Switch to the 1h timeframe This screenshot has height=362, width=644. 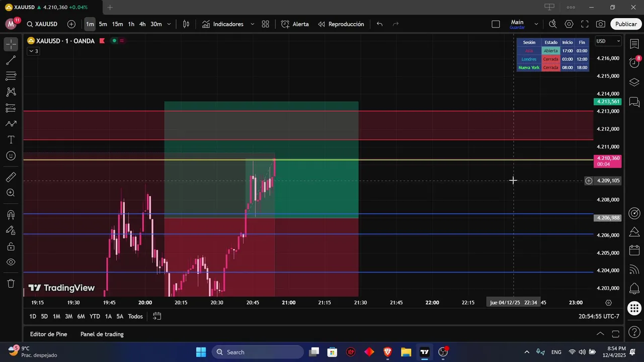coord(131,24)
